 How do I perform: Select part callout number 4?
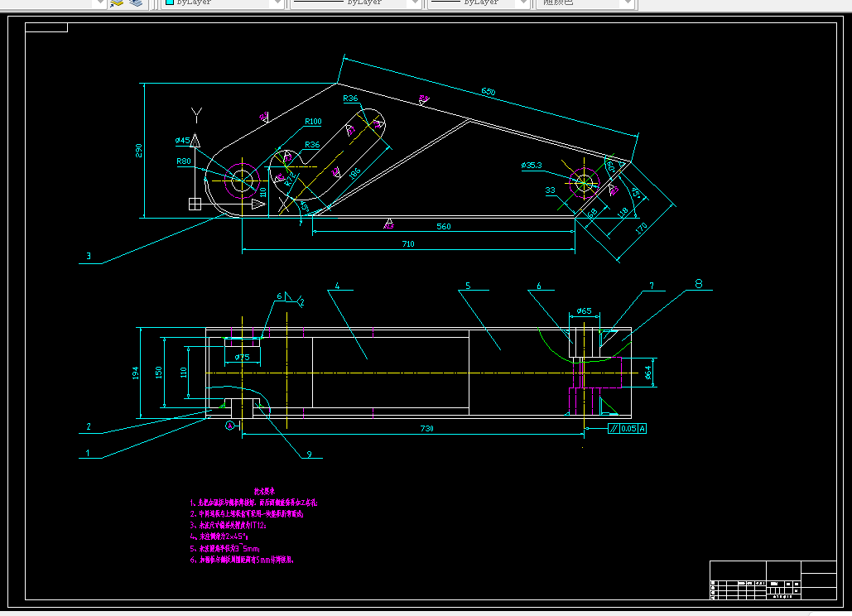point(338,286)
